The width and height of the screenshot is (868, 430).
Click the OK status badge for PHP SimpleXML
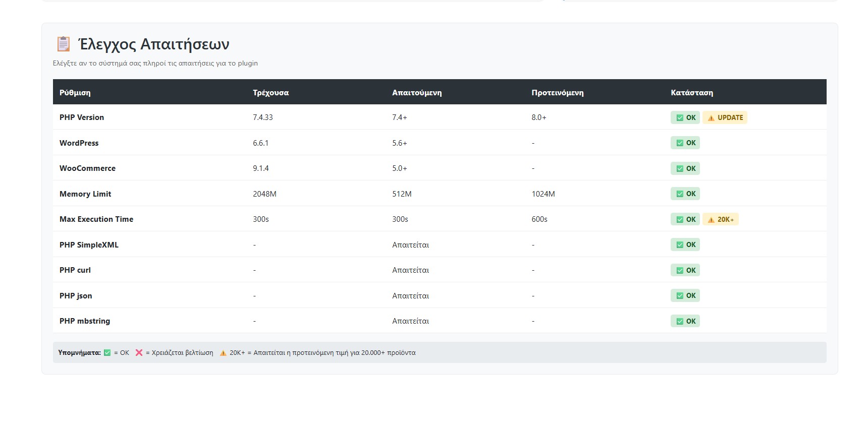(x=685, y=245)
